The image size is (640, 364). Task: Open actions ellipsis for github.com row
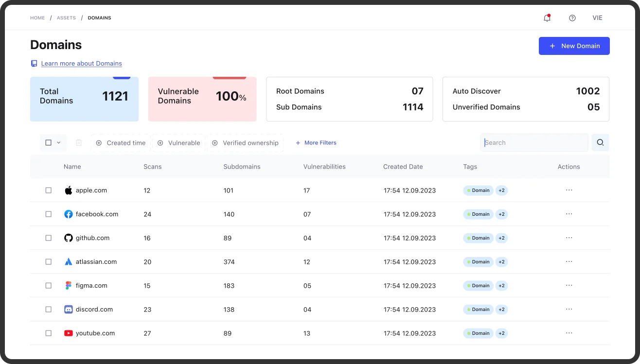(569, 238)
